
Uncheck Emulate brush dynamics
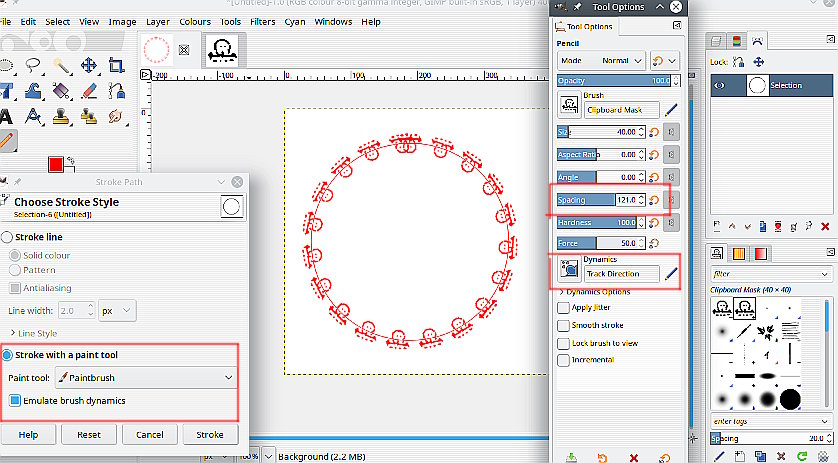[15, 400]
